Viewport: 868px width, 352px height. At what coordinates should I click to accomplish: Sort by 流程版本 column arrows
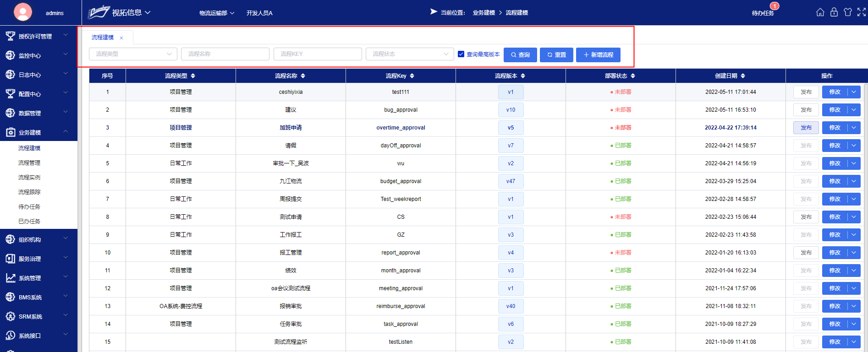[523, 76]
